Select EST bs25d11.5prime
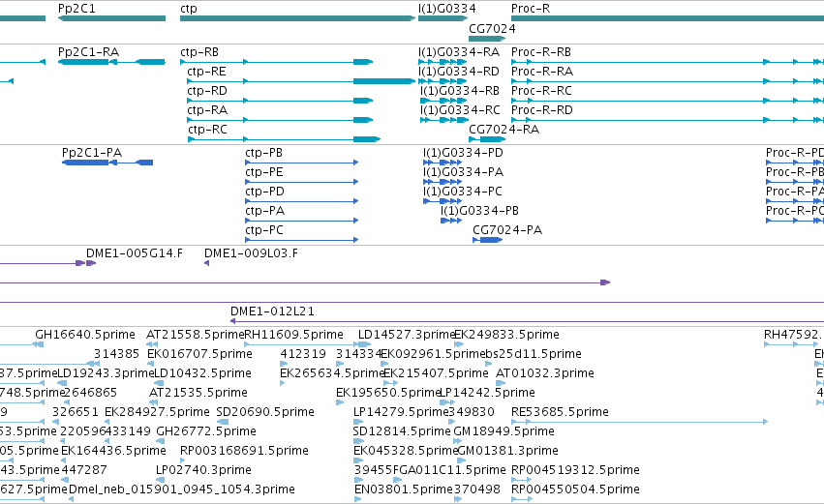The height and width of the screenshot is (504, 824). click(x=534, y=354)
